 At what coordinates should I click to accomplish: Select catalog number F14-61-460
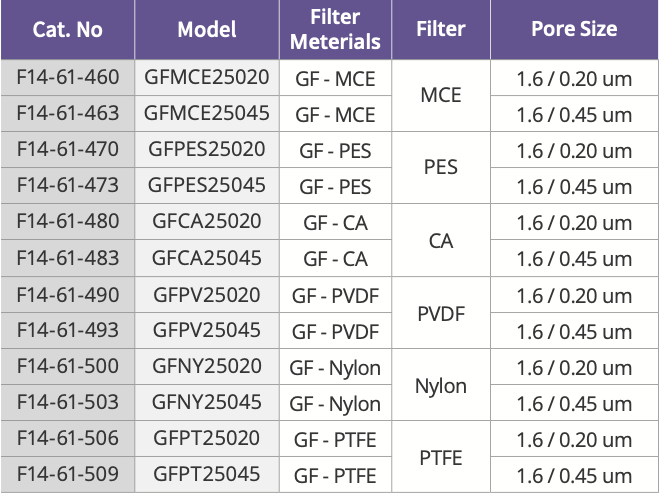68,78
